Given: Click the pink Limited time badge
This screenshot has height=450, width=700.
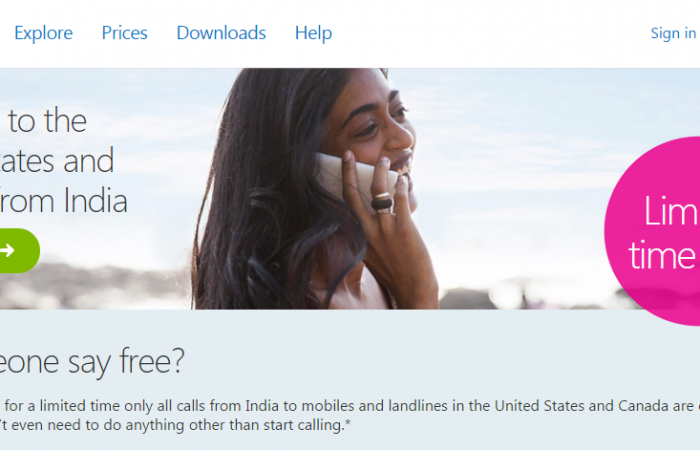Looking at the screenshot, I should point(652,231).
